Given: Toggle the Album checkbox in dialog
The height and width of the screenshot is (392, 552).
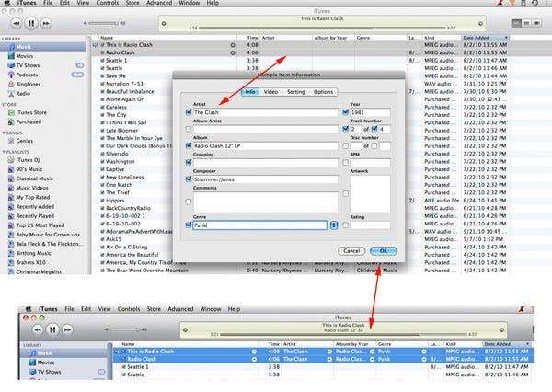Looking at the screenshot, I should pos(189,145).
